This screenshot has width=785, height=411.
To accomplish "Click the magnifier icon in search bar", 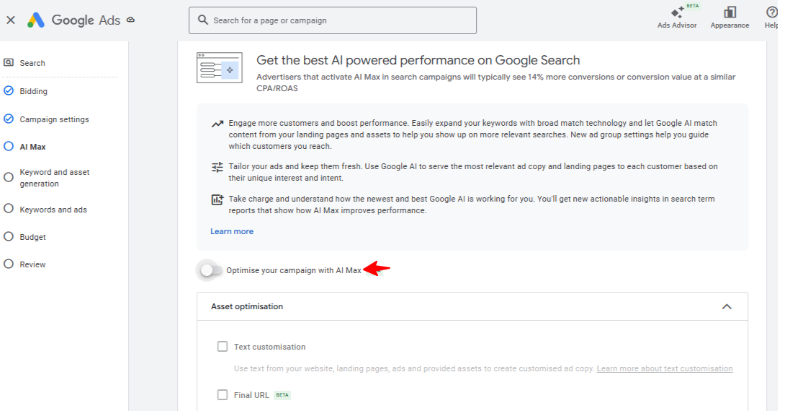I will [x=203, y=20].
